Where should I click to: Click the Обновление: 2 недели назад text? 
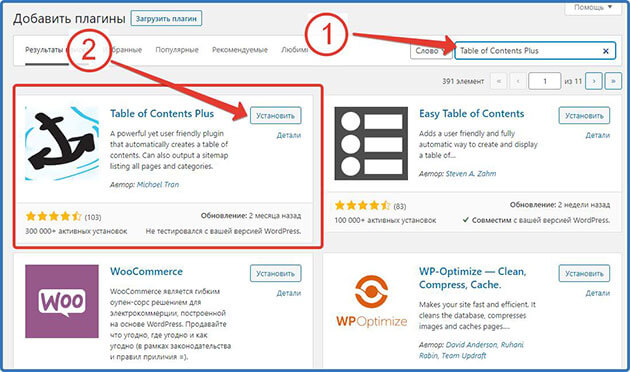pos(560,205)
